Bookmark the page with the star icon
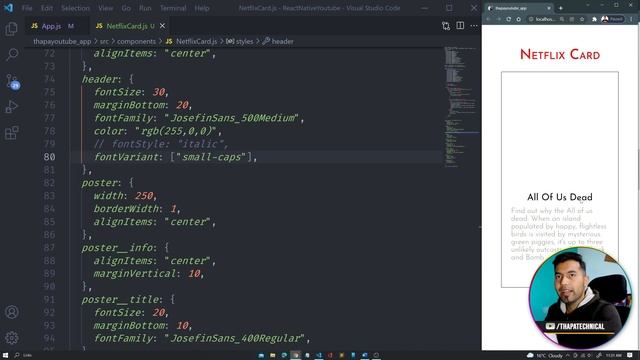The image size is (640, 360). [x=582, y=19]
